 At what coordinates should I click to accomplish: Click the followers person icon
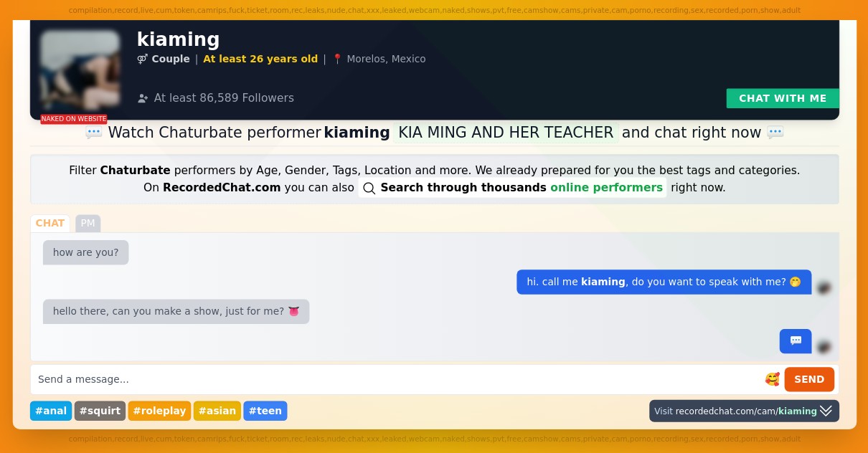coord(143,98)
